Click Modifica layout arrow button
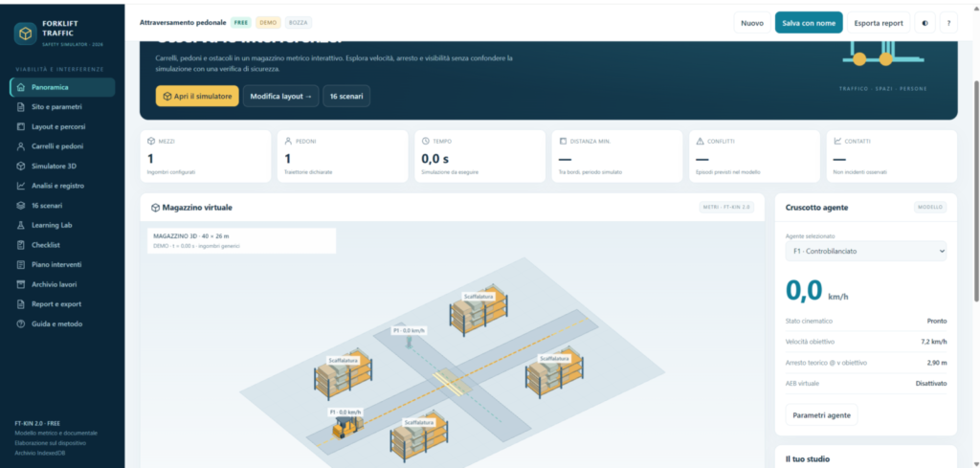980x468 pixels. [x=280, y=97]
